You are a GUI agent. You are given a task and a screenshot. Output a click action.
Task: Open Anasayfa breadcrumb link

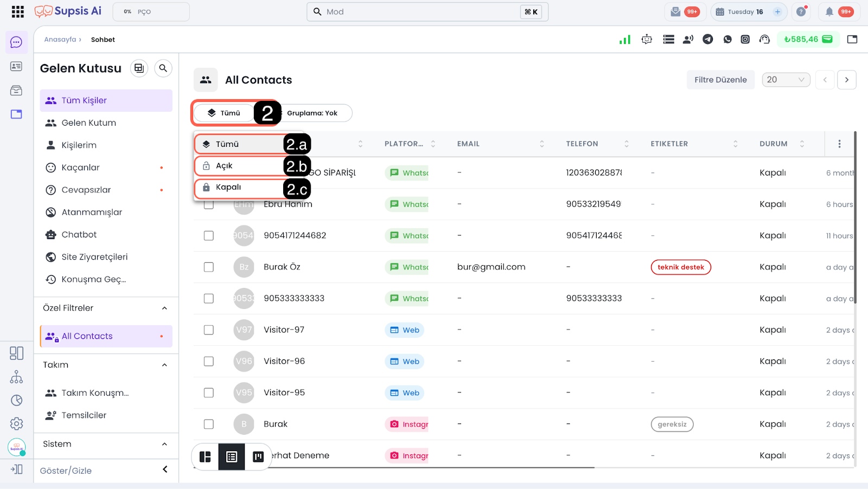coord(60,40)
